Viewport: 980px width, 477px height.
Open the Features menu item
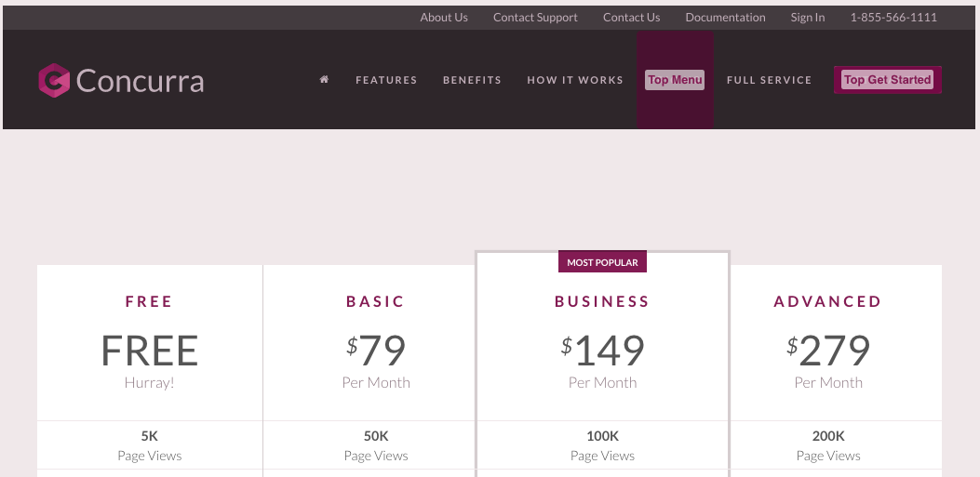[x=386, y=80]
